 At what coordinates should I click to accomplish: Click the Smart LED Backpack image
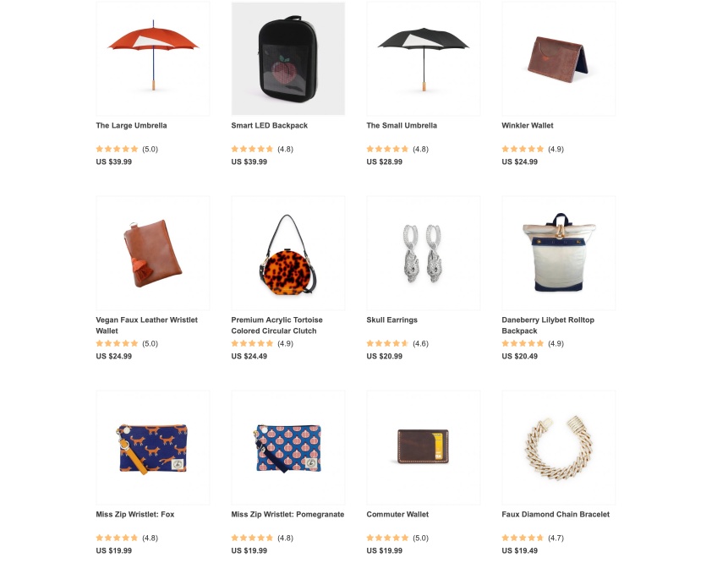[287, 58]
